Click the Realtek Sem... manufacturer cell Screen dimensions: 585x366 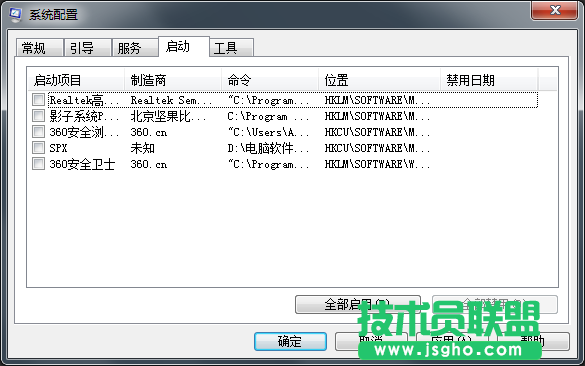171,100
